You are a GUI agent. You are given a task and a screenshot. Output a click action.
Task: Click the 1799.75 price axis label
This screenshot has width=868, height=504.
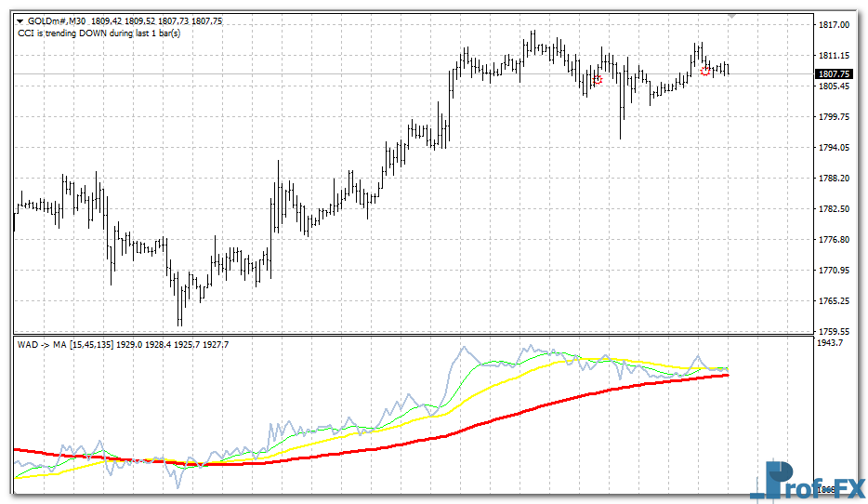[833, 117]
